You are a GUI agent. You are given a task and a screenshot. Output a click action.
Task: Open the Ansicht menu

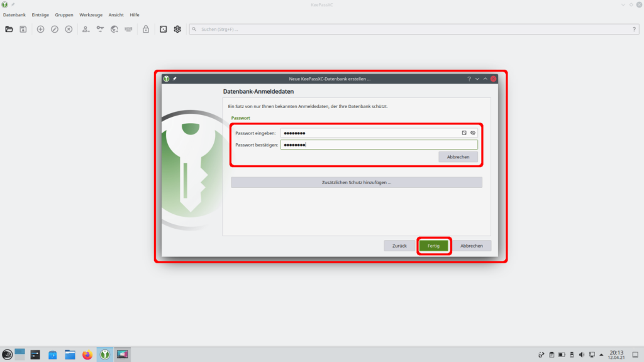(x=116, y=15)
